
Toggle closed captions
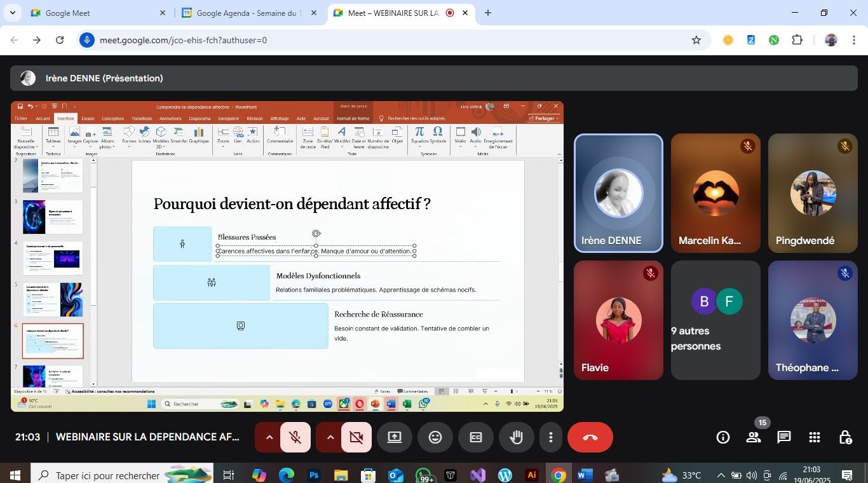(476, 437)
